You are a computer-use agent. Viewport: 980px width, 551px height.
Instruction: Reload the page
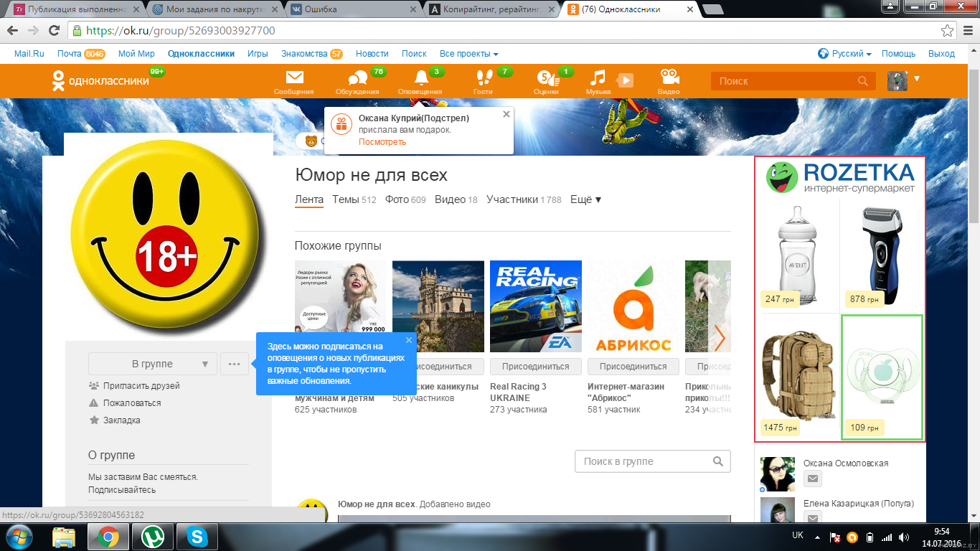point(54,31)
